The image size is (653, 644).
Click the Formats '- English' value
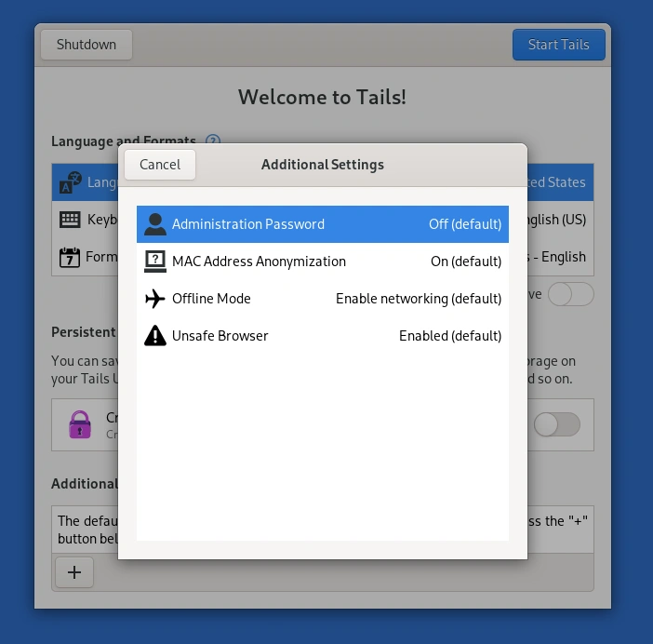559,257
